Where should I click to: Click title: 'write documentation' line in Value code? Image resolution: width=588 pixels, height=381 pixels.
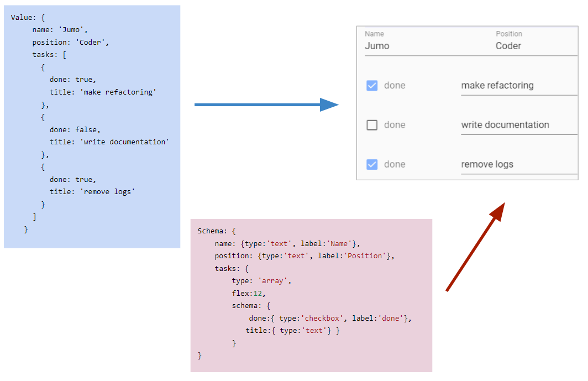click(109, 142)
